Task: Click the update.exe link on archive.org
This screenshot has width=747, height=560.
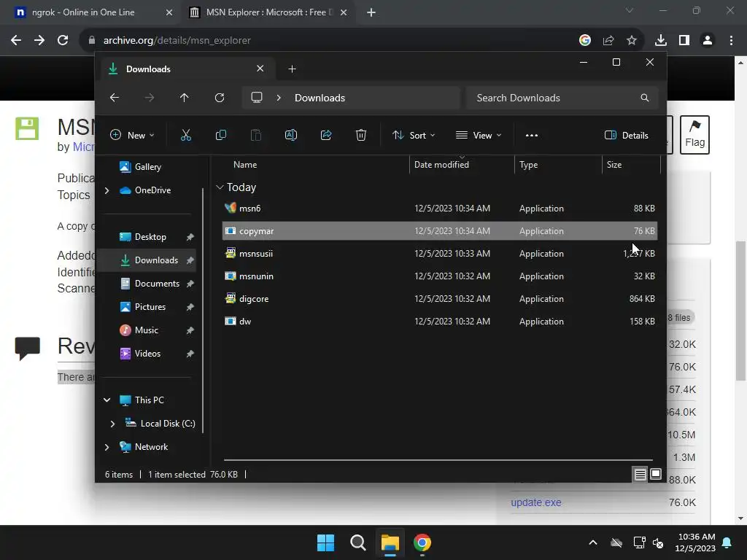Action: 536,502
